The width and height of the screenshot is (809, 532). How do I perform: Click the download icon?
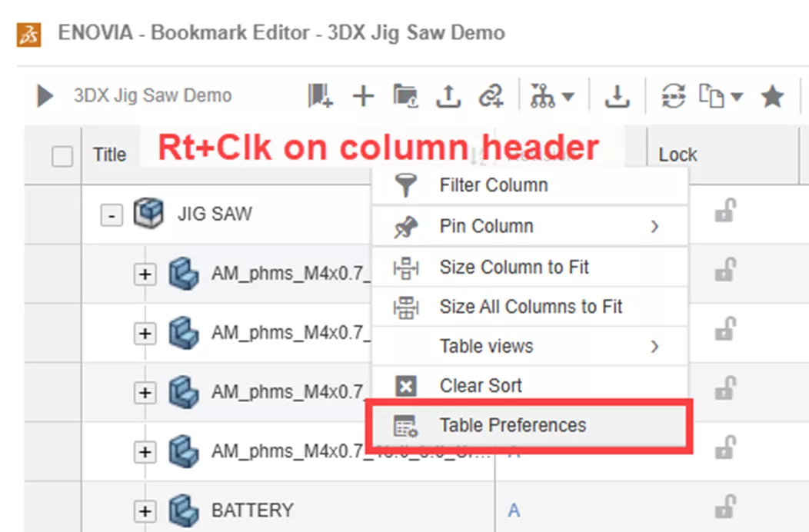(617, 96)
